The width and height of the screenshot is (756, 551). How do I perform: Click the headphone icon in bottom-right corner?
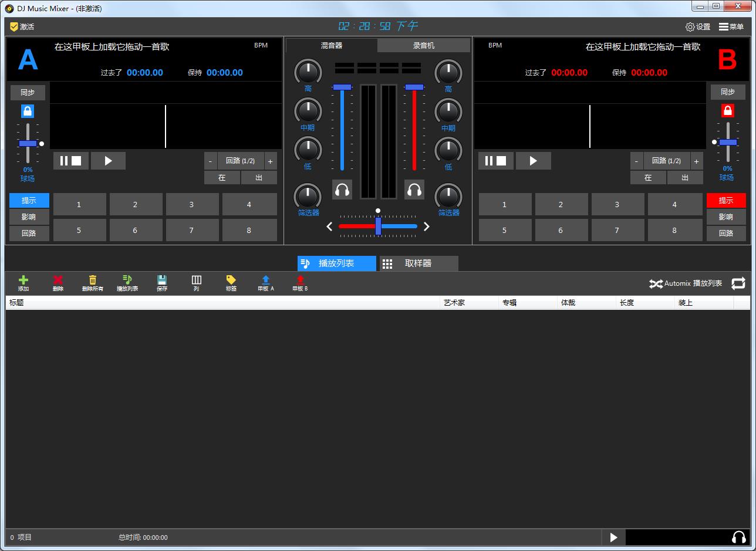point(740,537)
